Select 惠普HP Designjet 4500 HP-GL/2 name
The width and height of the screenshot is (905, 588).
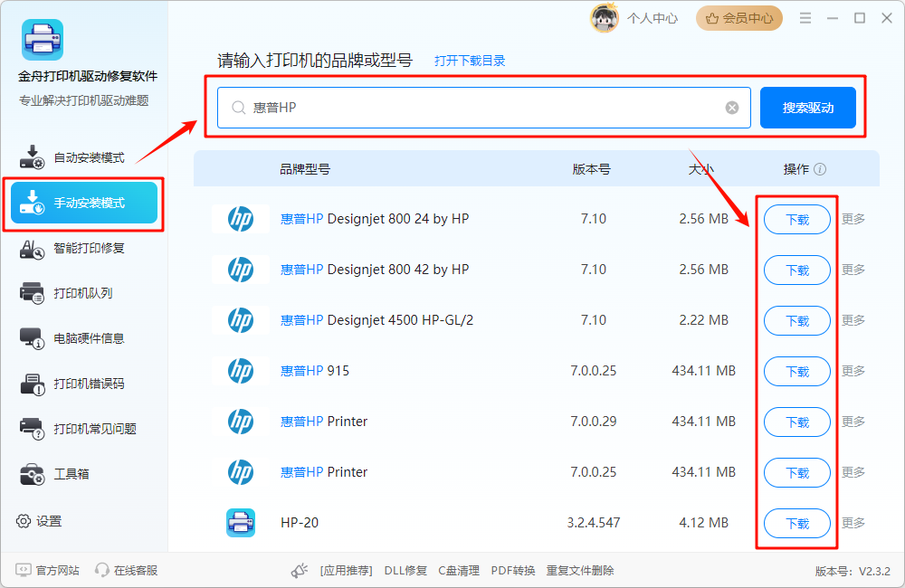(376, 320)
